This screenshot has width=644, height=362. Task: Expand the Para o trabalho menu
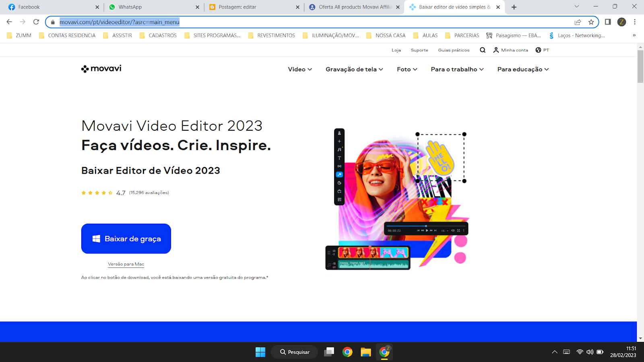tap(457, 69)
